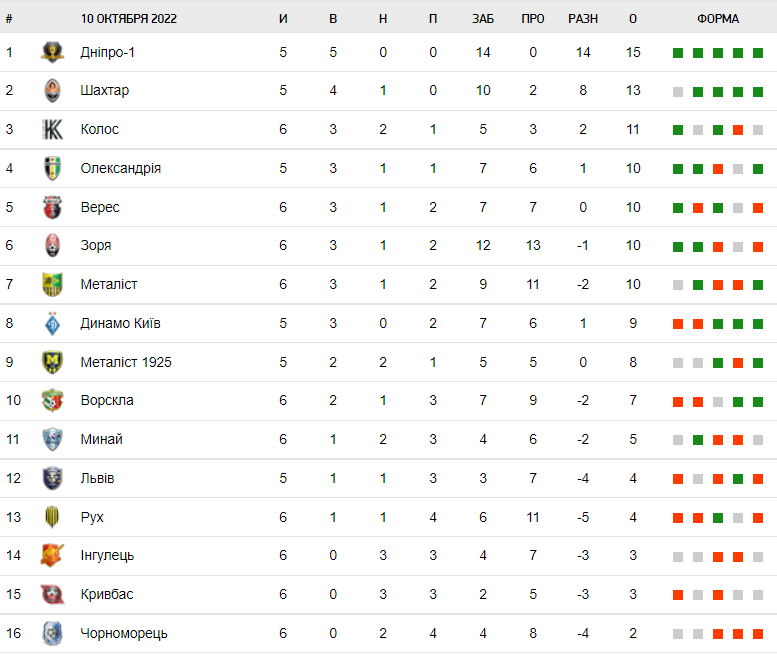This screenshot has width=777, height=654.
Task: Click Дніпро-1's last green form square
Action: 758,53
